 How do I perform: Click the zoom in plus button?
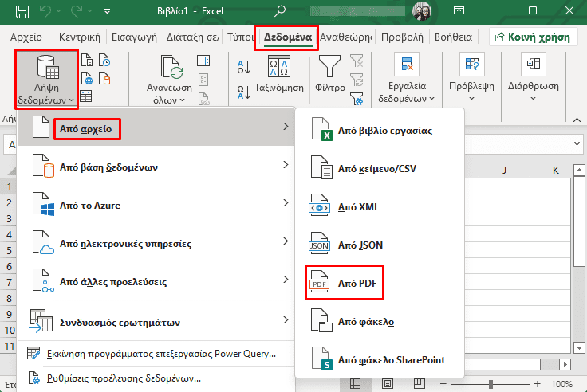[538, 384]
